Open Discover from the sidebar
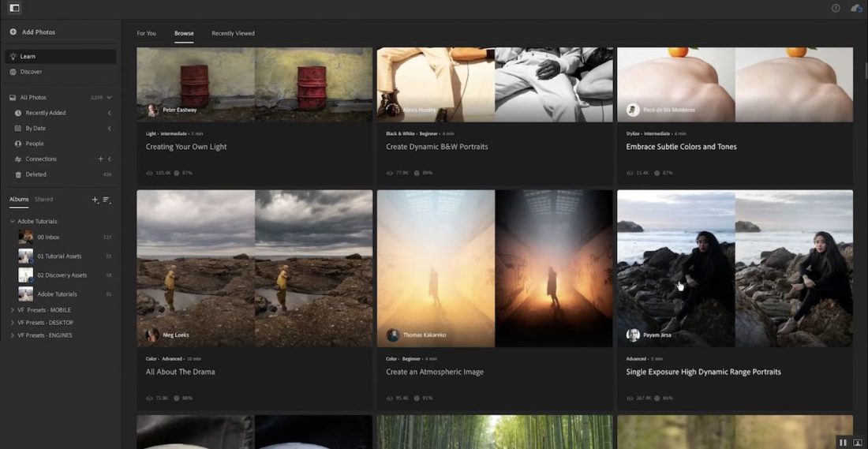 point(32,72)
